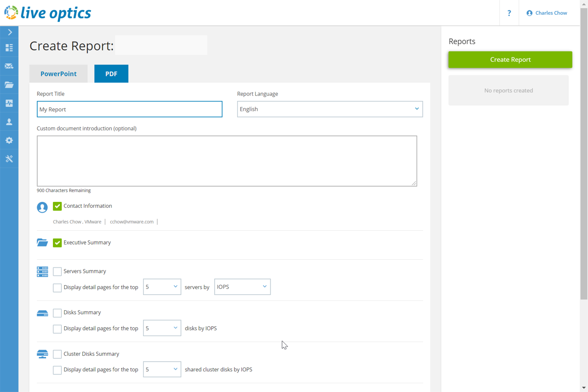Image resolution: width=588 pixels, height=392 pixels.
Task: Enable detail pages checkbox for shared cluster disks
Action: point(57,370)
